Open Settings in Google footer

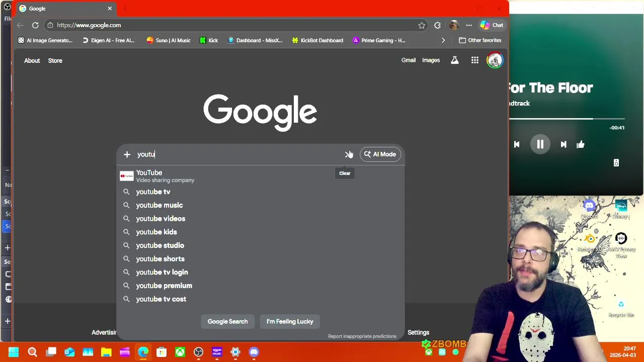coord(418,332)
